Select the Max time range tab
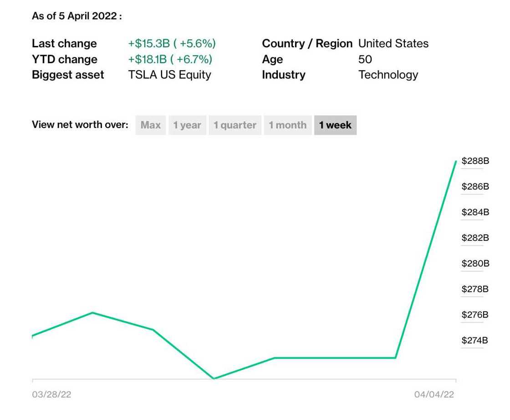The image size is (510, 420). point(150,125)
